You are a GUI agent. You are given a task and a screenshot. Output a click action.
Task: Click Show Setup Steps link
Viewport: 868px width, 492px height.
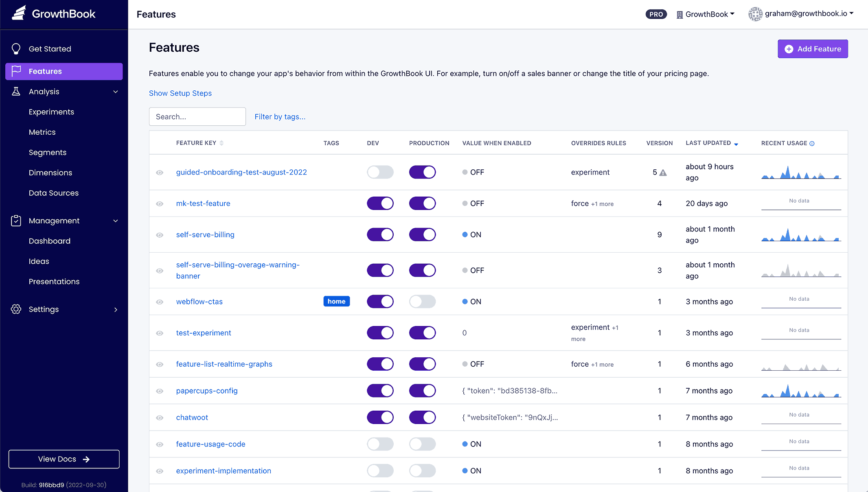tap(180, 93)
